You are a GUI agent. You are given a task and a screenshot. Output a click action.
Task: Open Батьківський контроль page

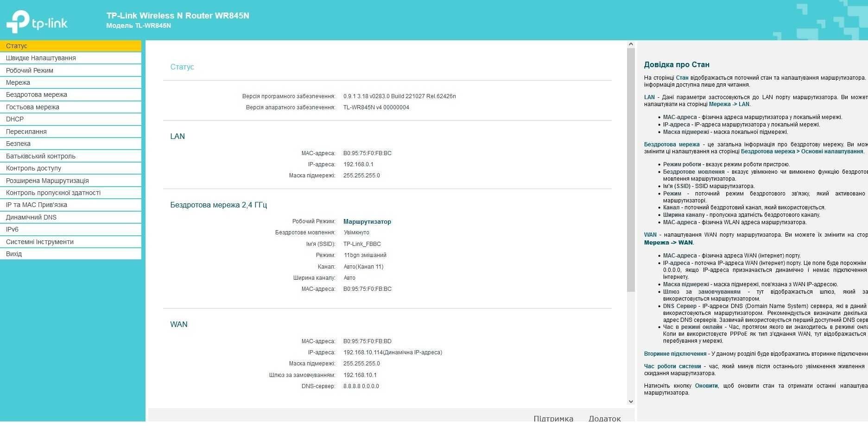(x=70, y=156)
